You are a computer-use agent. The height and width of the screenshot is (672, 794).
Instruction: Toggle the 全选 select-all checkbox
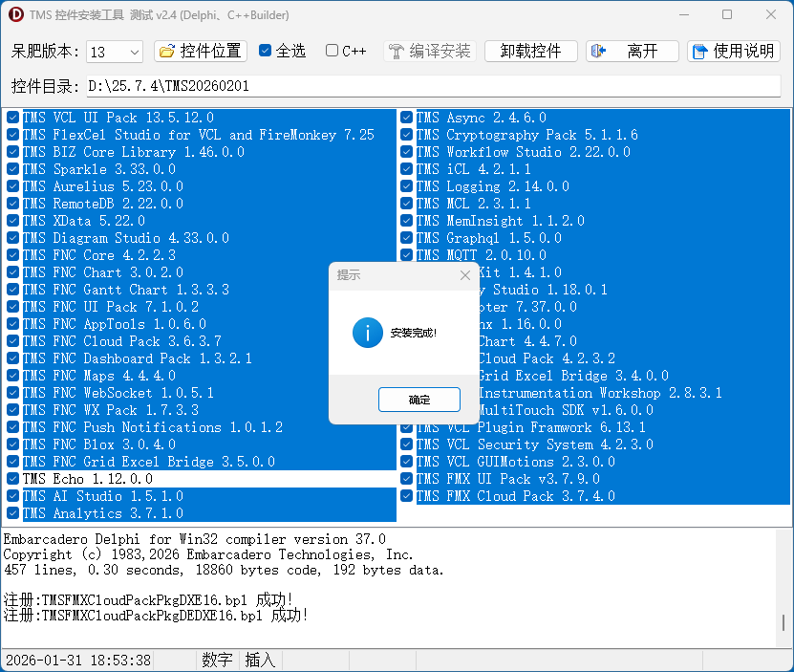266,51
